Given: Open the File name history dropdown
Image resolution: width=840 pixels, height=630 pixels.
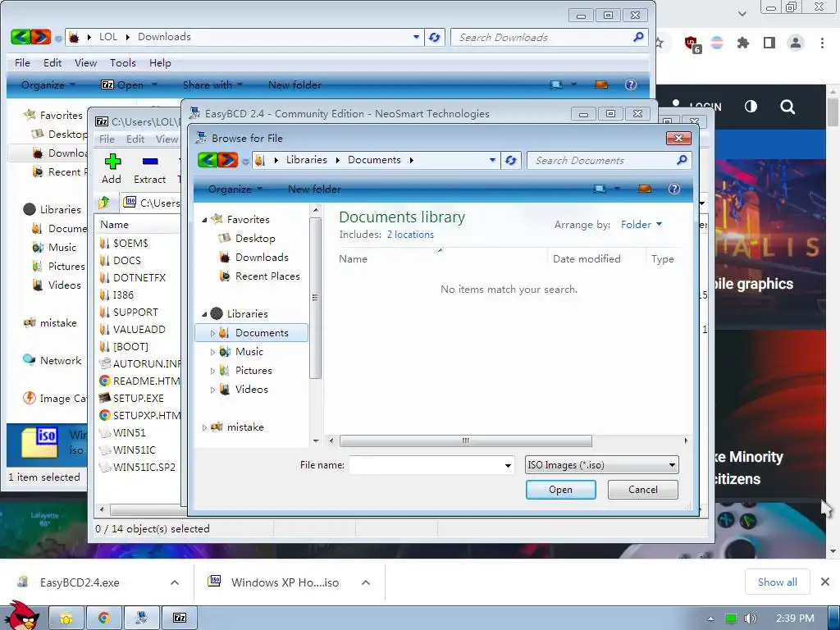Looking at the screenshot, I should [x=508, y=465].
